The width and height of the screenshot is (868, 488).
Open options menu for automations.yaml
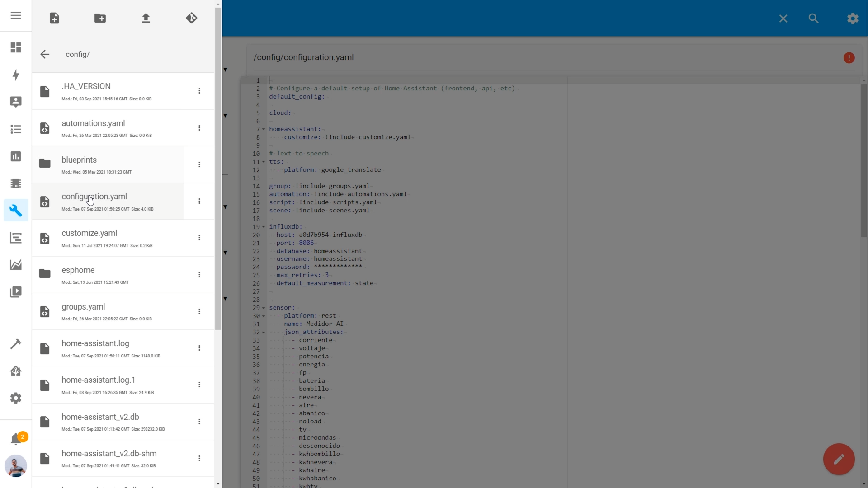[199, 128]
